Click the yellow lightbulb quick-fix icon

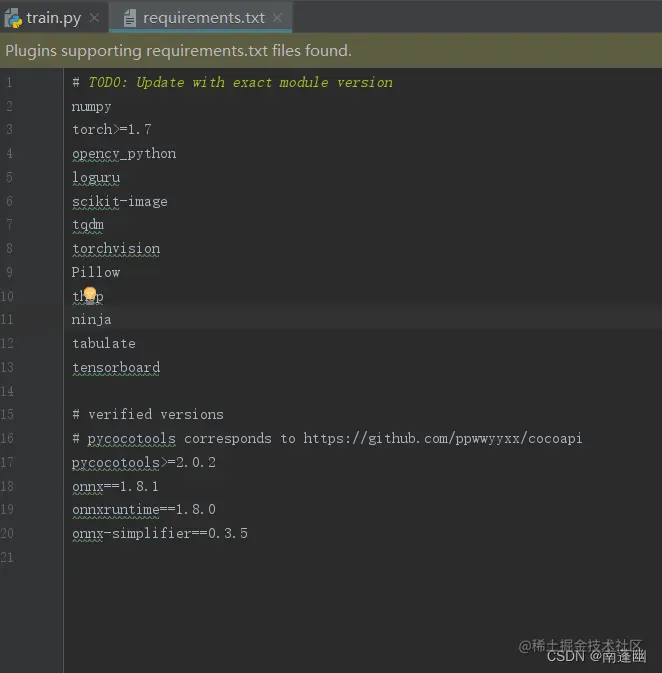click(x=90, y=294)
